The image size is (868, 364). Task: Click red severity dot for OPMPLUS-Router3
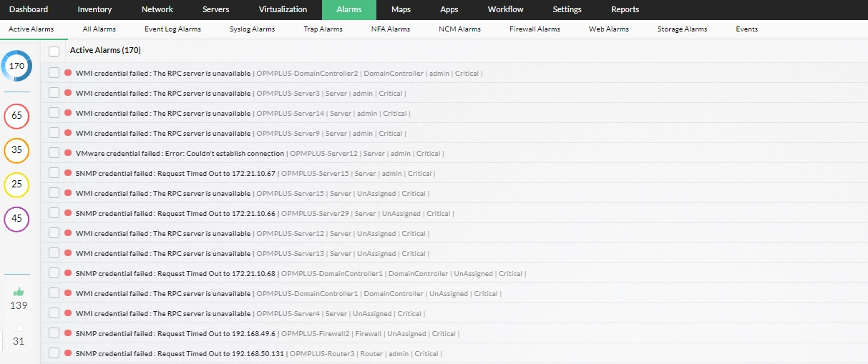pyautogui.click(x=68, y=353)
